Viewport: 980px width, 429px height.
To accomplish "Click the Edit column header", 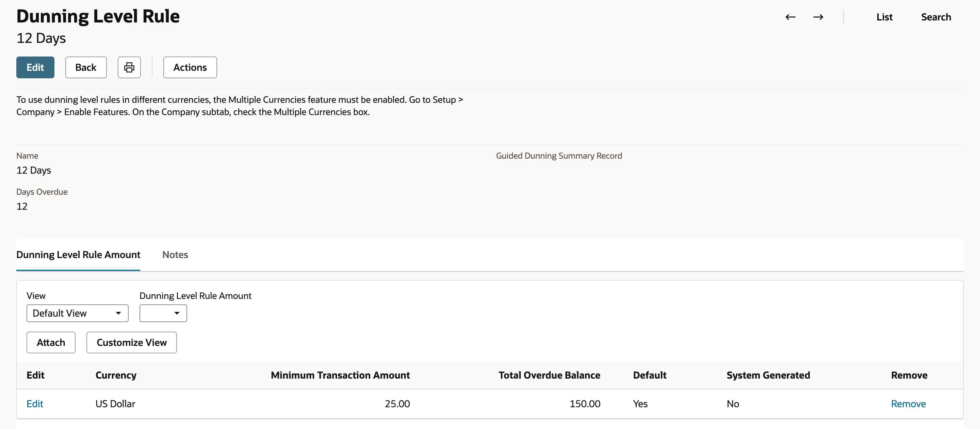I will (x=35, y=375).
